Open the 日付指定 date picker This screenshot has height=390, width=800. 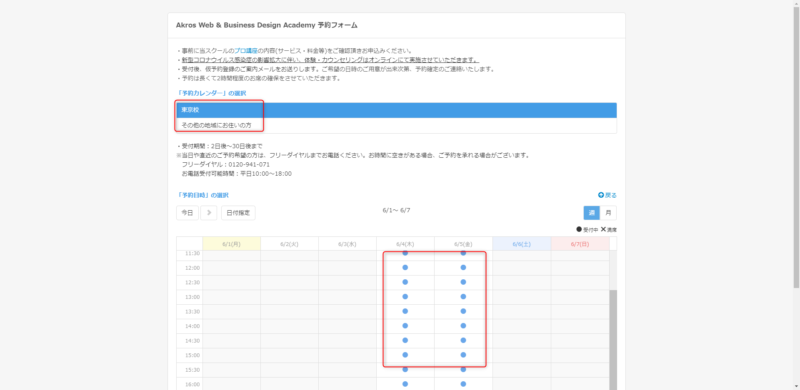[238, 213]
